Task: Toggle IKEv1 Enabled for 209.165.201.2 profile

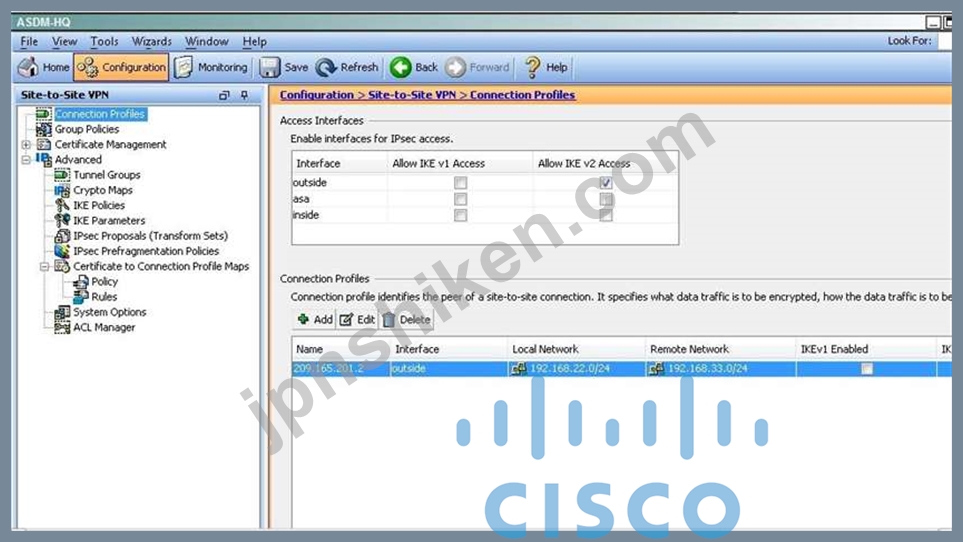Action: (867, 369)
